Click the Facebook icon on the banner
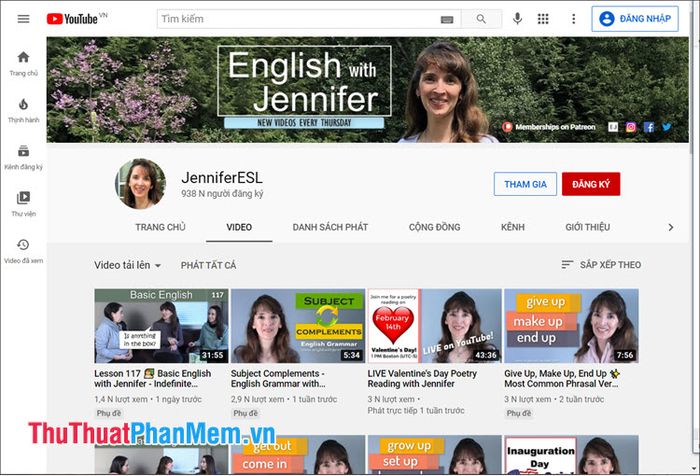Viewport: 700px width, 476px height. click(x=649, y=127)
